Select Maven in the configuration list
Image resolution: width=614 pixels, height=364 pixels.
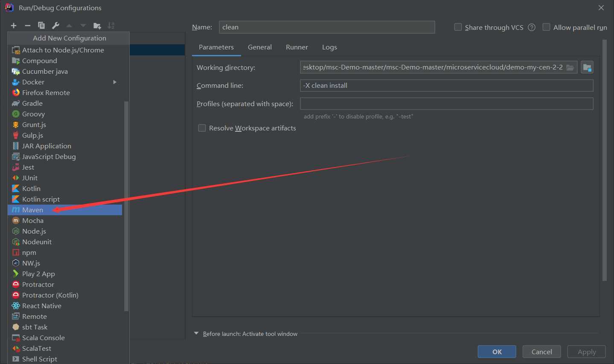point(65,210)
